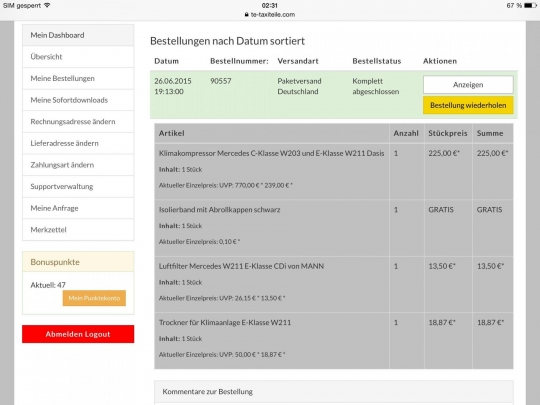This screenshot has height=405, width=540.
Task: Click the 18,87 € Summe of Trockner
Action: coord(490,323)
